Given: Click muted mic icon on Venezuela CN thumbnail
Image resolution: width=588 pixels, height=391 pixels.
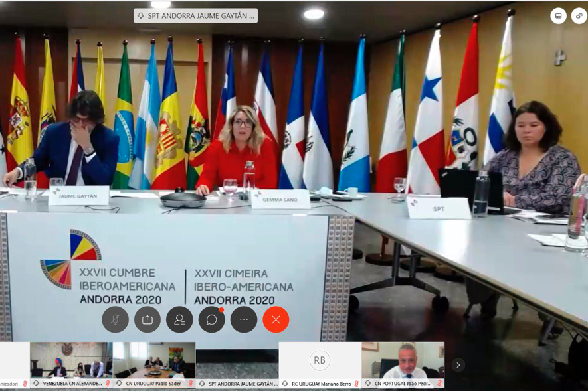Looking at the screenshot, I should click(108, 384).
